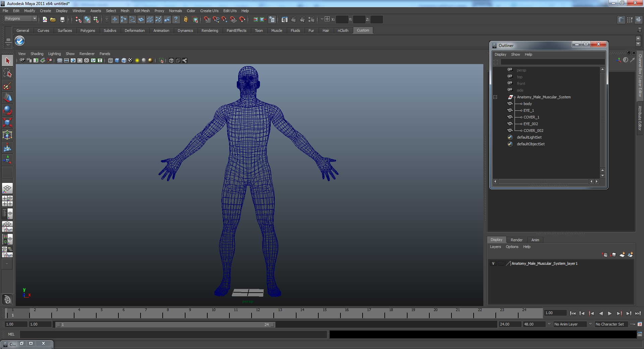Open input field mode dropdown before X

coord(322,19)
